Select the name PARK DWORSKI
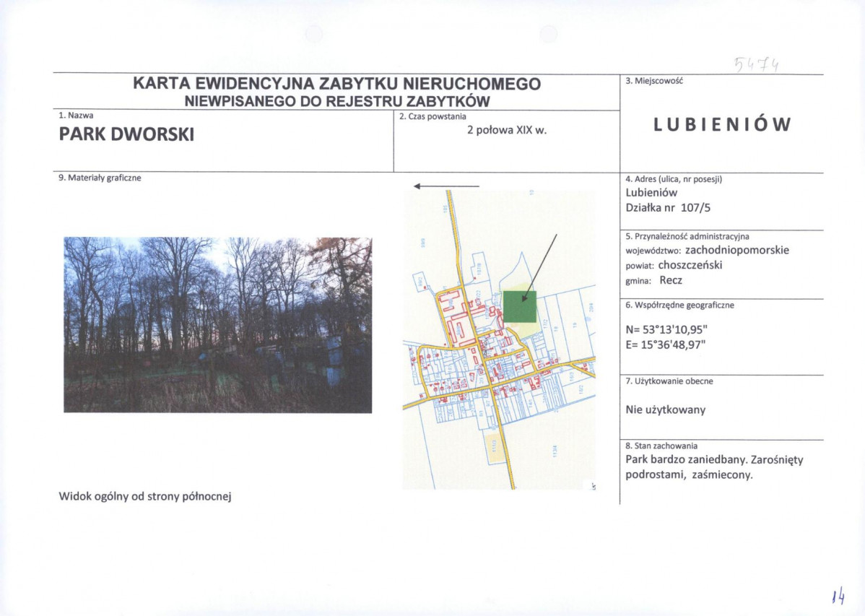Image resolution: width=865 pixels, height=616 pixels. (126, 134)
